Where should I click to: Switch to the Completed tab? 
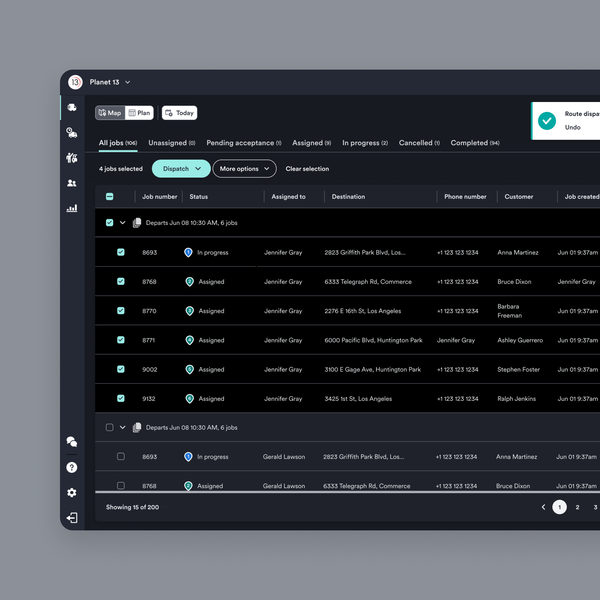(x=474, y=143)
